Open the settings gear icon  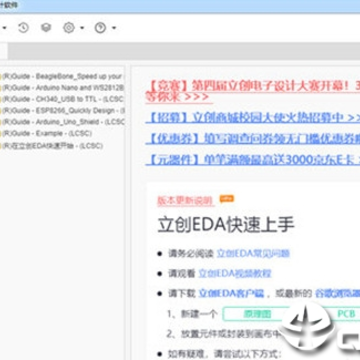pyautogui.click(x=69, y=28)
